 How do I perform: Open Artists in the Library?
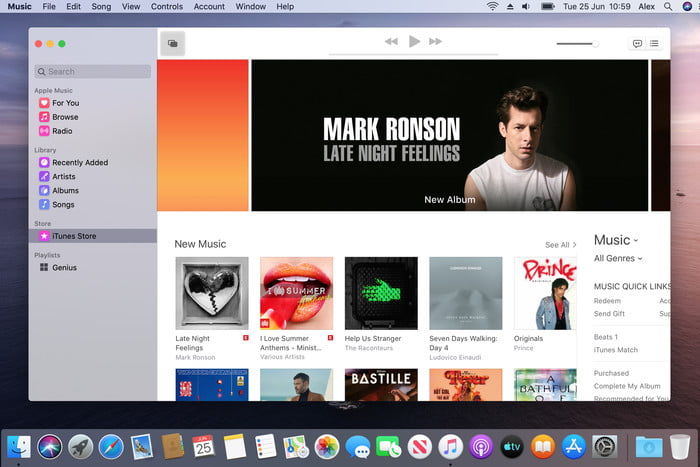[57, 176]
